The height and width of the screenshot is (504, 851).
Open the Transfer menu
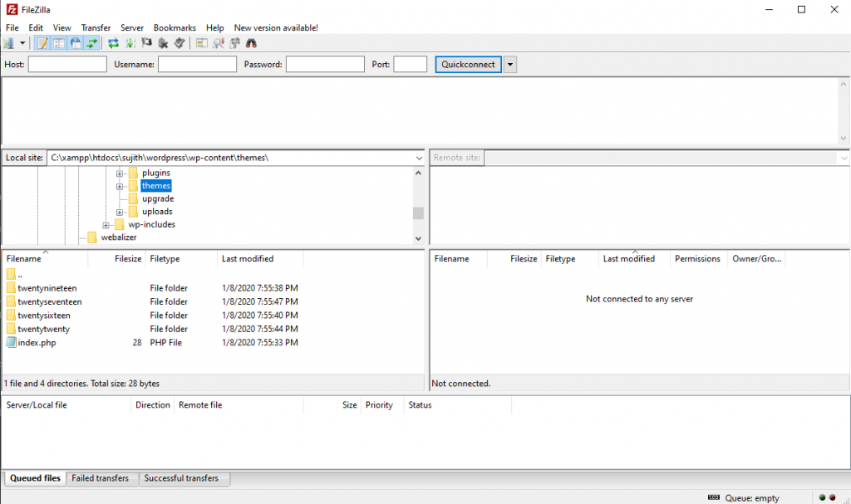coord(96,27)
